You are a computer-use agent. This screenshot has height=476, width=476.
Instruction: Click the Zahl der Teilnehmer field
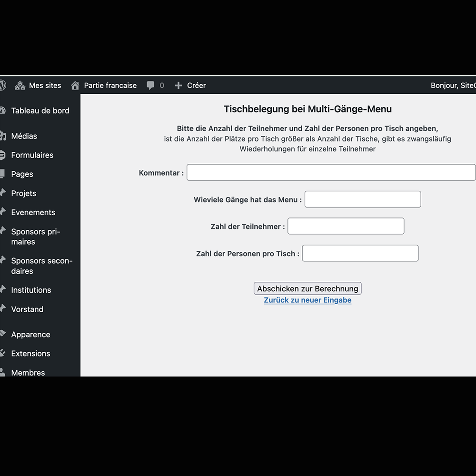click(346, 226)
